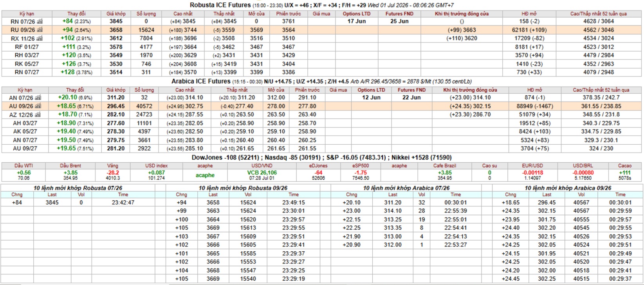Image resolution: width=644 pixels, height=285 pixels.
Task: Click chart icon next to RX 11/26
Action: click(40, 38)
